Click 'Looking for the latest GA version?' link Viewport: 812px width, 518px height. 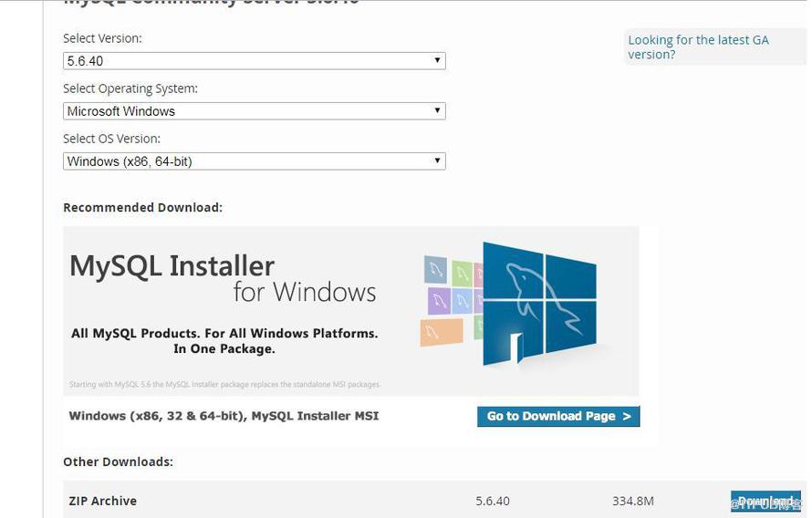tap(698, 47)
